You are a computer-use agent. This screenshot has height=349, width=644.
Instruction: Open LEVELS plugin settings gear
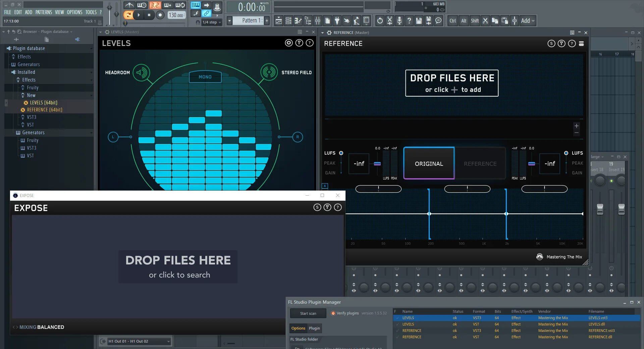[289, 43]
